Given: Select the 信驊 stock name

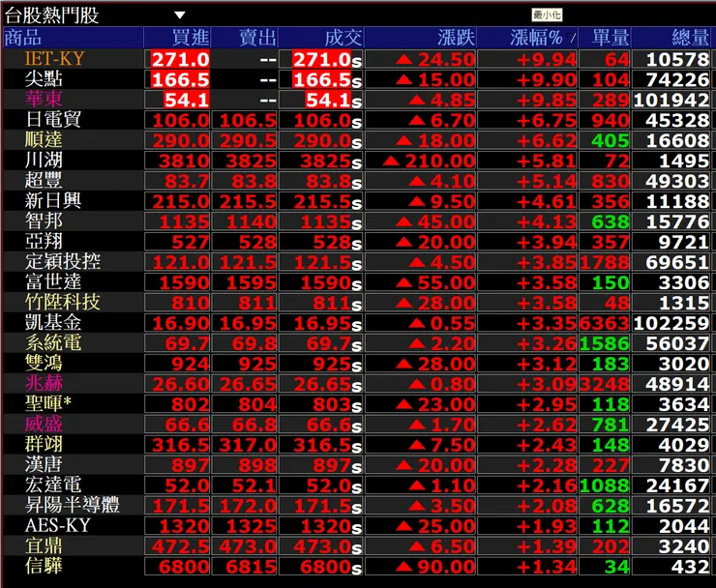Looking at the screenshot, I should click(44, 566).
